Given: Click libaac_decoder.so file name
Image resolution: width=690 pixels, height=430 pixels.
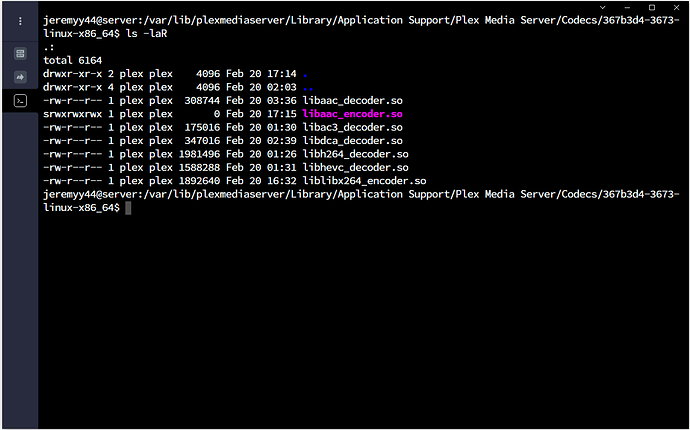Looking at the screenshot, I should pyautogui.click(x=352, y=100).
